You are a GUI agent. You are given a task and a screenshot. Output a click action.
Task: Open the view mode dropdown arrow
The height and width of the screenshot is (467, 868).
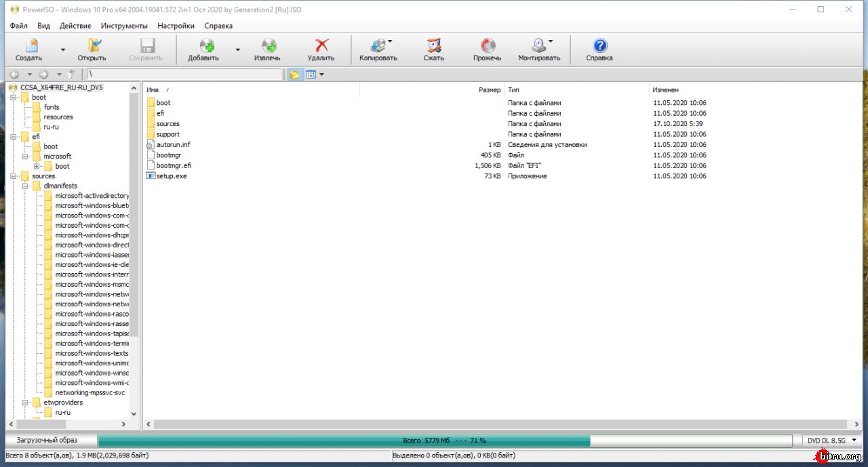pyautogui.click(x=321, y=75)
